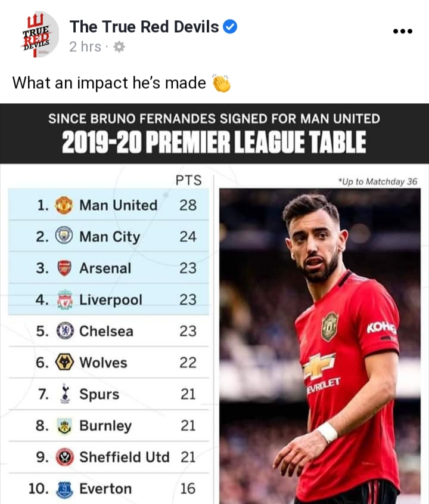
Task: Click the Burnley crest icon
Action: (64, 426)
